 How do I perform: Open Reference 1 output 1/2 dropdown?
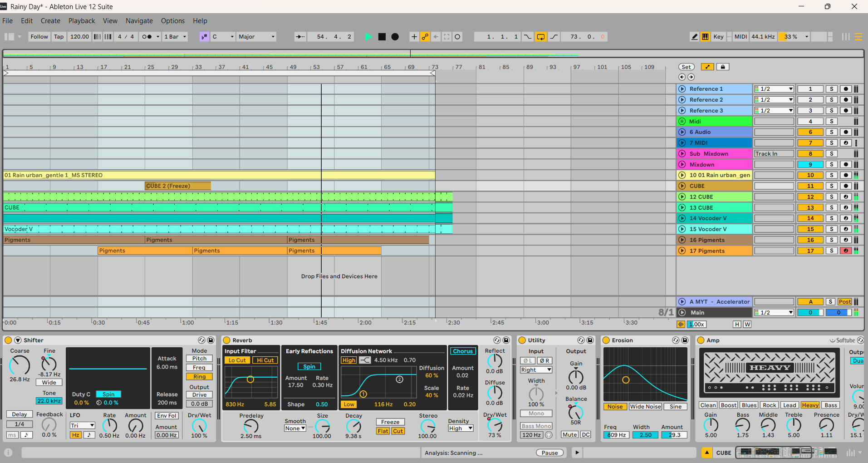pos(774,89)
